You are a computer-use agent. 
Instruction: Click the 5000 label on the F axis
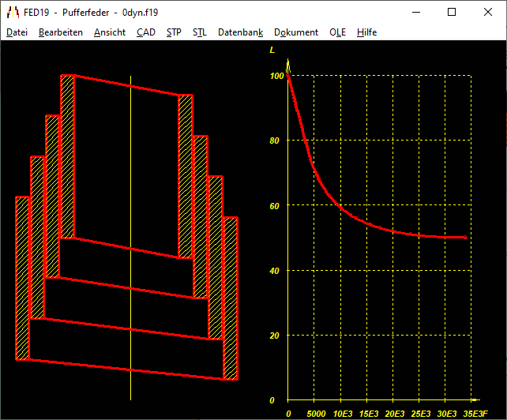point(315,413)
